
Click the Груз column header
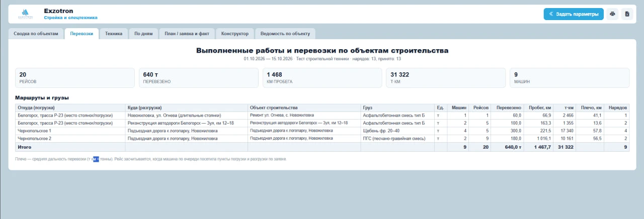(x=397, y=108)
